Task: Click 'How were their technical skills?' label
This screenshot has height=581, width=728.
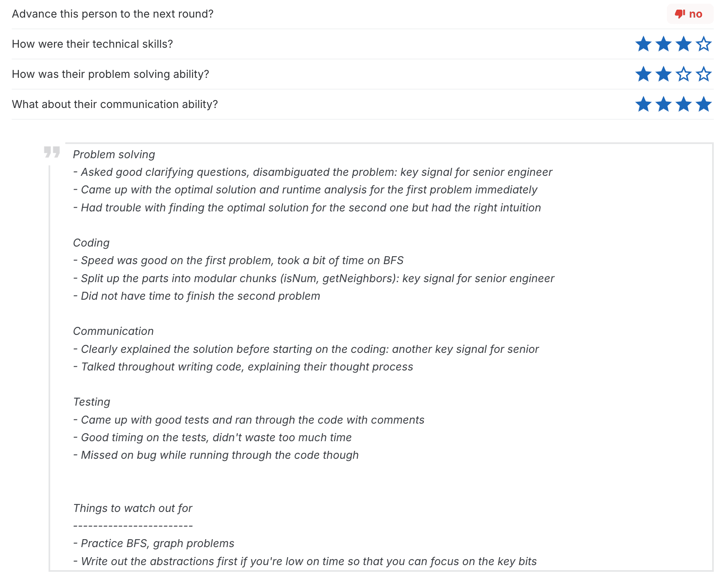Action: pyautogui.click(x=92, y=44)
